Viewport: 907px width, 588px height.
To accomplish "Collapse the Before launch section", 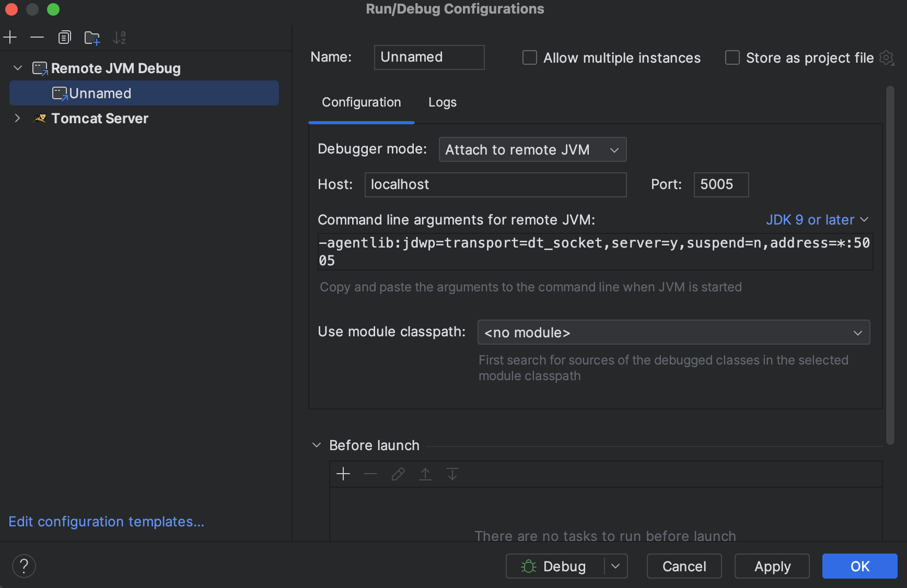I will point(317,445).
